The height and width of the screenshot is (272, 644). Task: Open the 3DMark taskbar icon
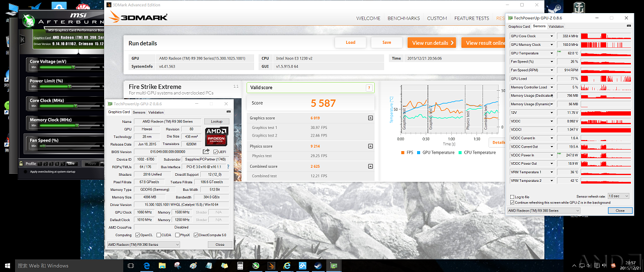[272, 265]
